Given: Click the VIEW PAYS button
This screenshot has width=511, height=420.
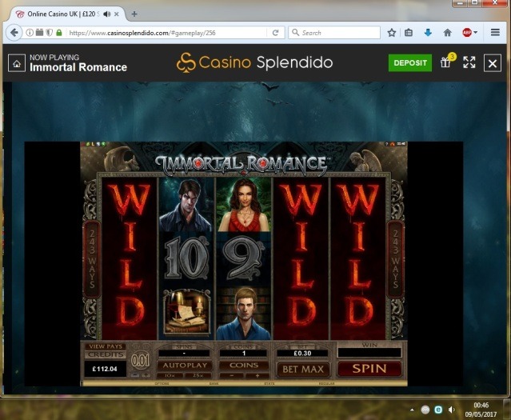Looking at the screenshot, I should click(106, 346).
